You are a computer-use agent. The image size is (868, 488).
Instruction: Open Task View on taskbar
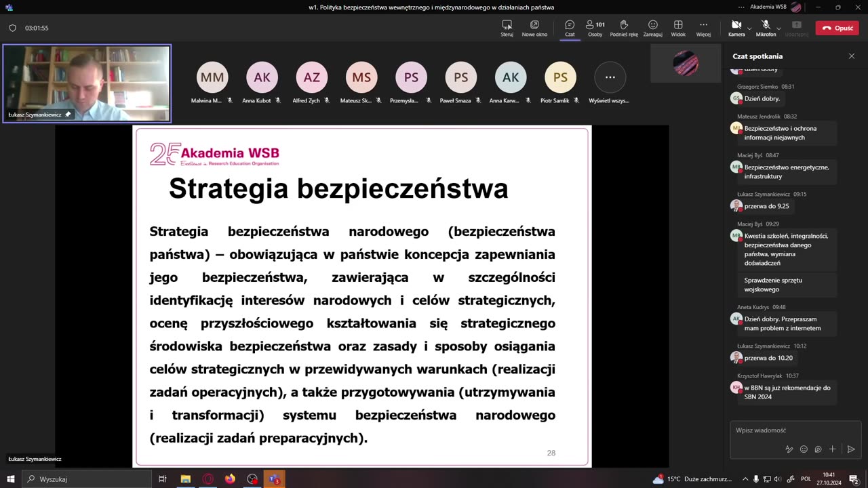(x=163, y=479)
